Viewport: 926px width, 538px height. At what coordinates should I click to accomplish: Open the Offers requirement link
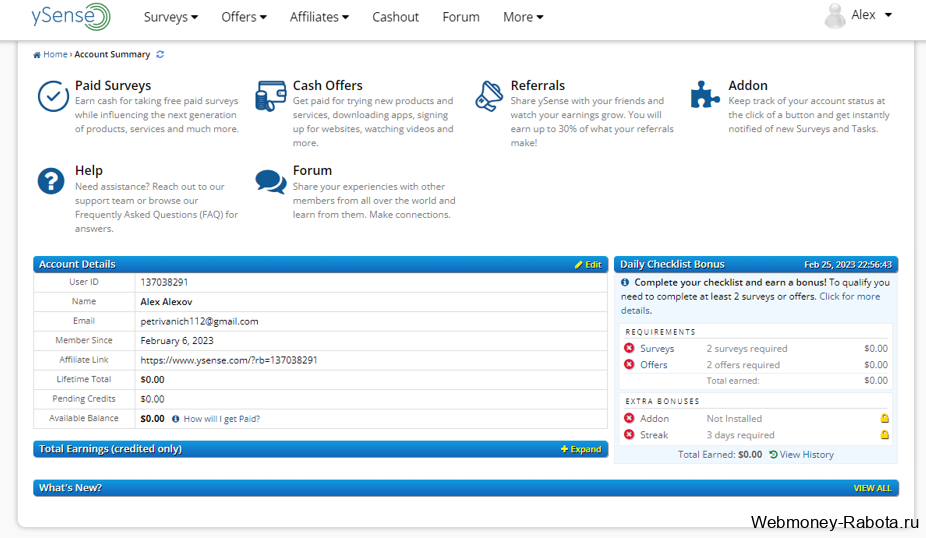point(654,365)
